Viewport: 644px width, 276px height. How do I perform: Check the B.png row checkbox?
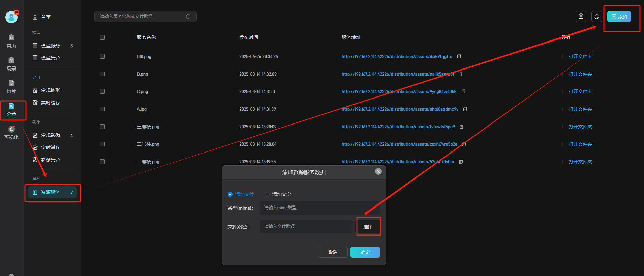[x=102, y=74]
